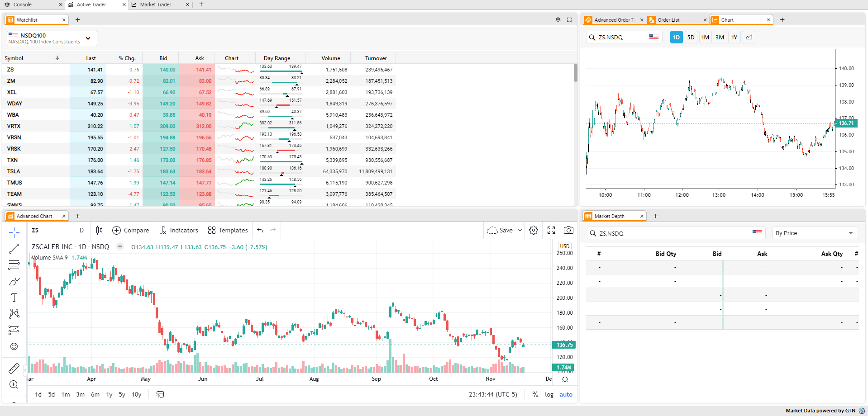Click the Indicators button

[x=179, y=230]
